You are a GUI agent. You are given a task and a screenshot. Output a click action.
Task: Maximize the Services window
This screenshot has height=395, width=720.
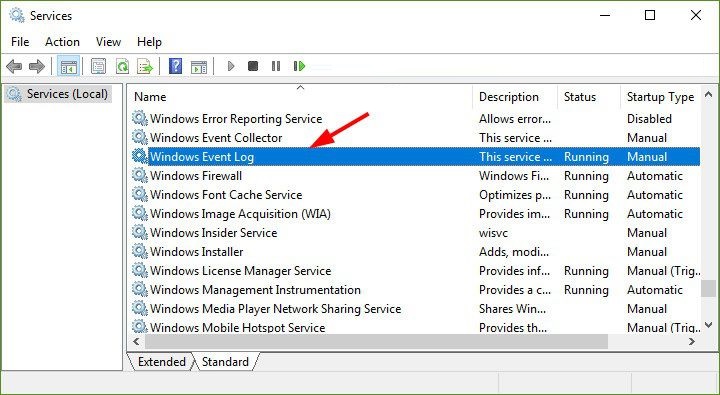(x=650, y=15)
